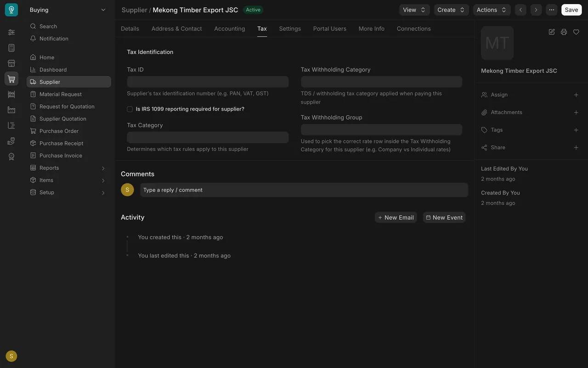Screen dimensions: 588x368
Task: Open the three-dots more options menu
Action: pyautogui.click(x=552, y=10)
